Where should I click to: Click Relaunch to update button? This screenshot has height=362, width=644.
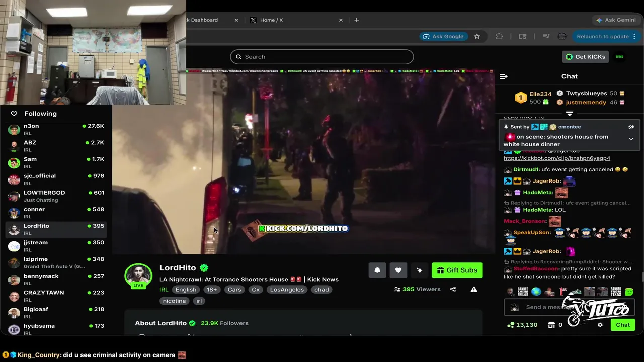603,36
